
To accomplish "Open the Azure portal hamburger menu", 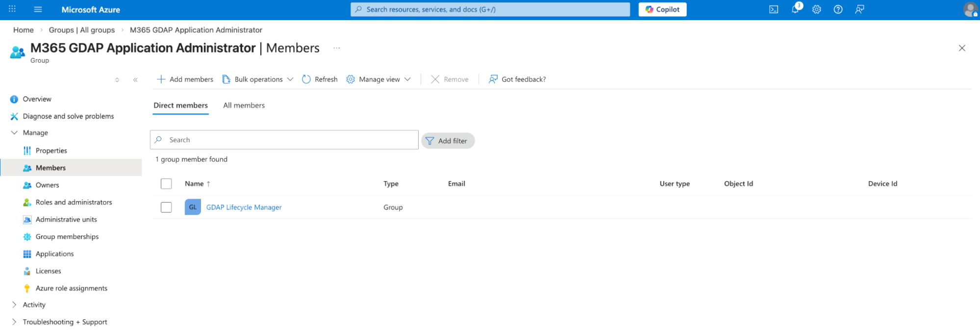I will tap(38, 9).
